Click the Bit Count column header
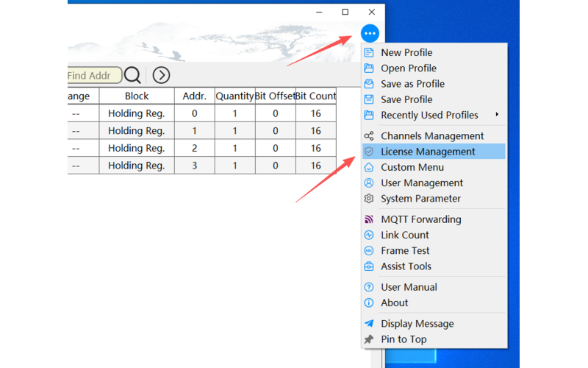Image resolution: width=588 pixels, height=368 pixels. click(x=316, y=96)
